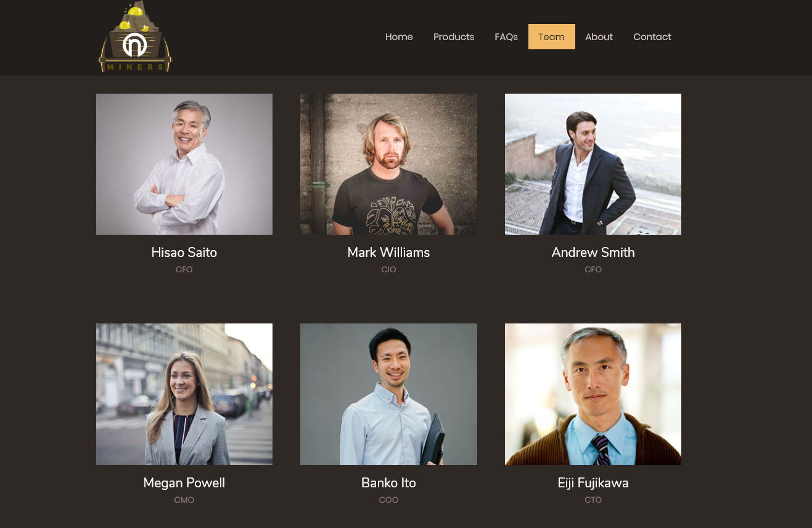
Task: Navigate to the About page
Action: [x=599, y=37]
